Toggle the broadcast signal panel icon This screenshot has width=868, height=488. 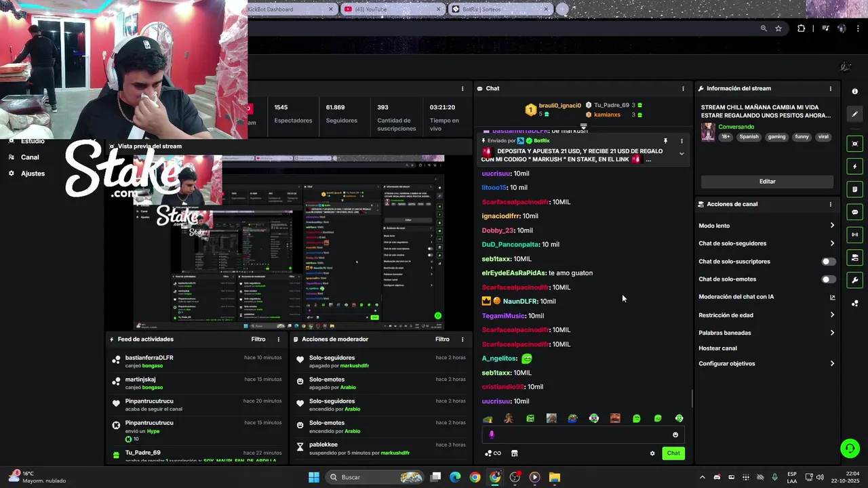click(x=855, y=235)
